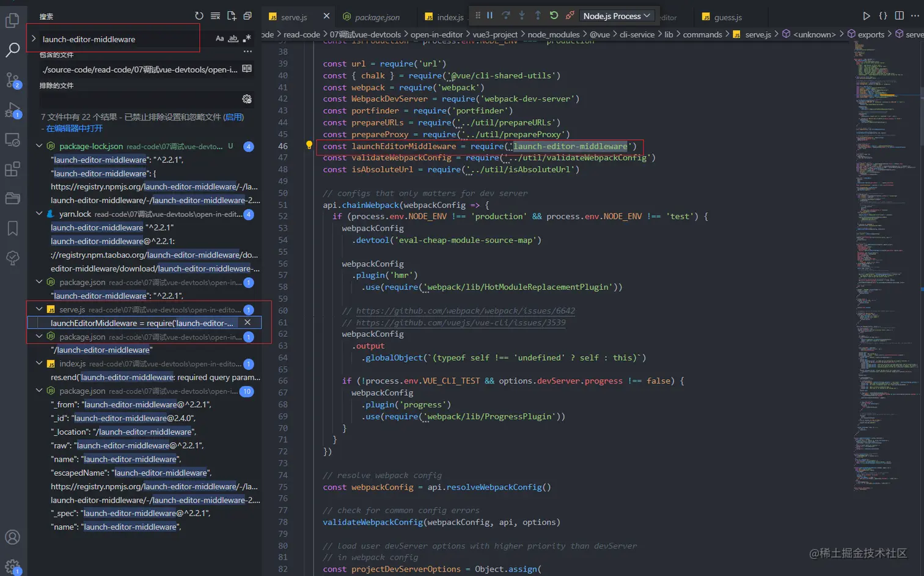924x576 pixels.
Task: Open a new search editor
Action: pos(232,16)
